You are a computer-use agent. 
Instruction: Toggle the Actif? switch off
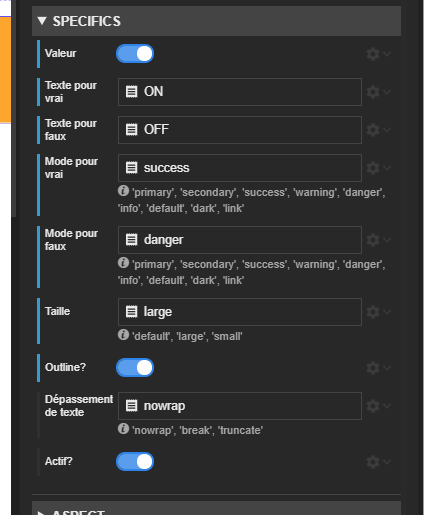[135, 462]
